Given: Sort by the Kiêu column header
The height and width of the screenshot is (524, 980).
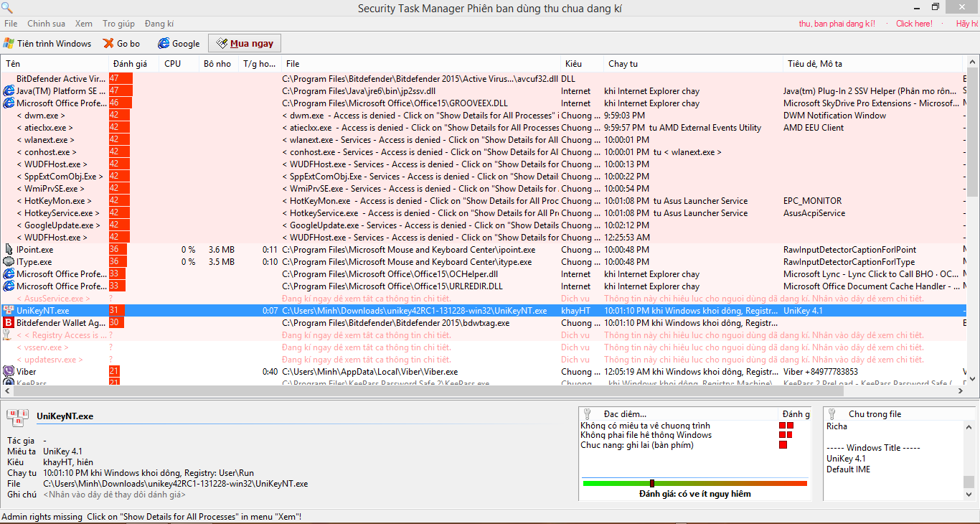Looking at the screenshot, I should point(583,64).
